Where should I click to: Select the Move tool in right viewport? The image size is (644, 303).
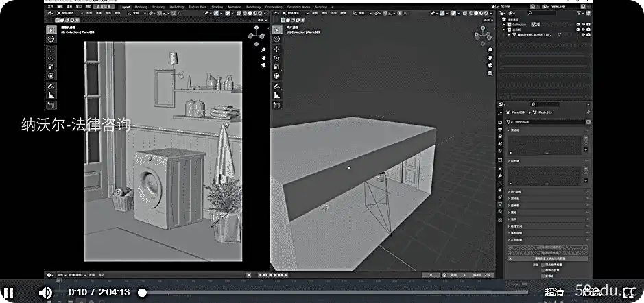tap(277, 49)
